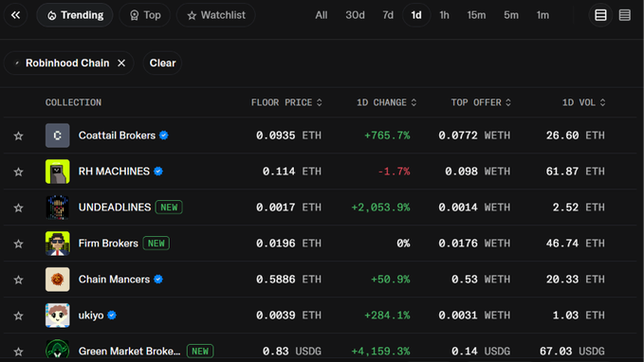Click RH MACHINES -1.7% change
Image resolution: width=644 pixels, height=362 pixels.
click(394, 172)
